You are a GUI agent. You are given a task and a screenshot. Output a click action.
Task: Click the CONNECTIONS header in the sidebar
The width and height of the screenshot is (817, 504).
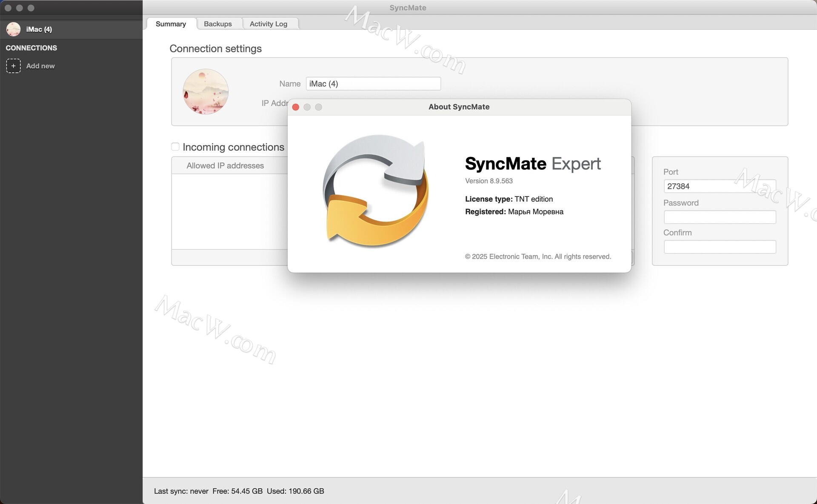(31, 48)
